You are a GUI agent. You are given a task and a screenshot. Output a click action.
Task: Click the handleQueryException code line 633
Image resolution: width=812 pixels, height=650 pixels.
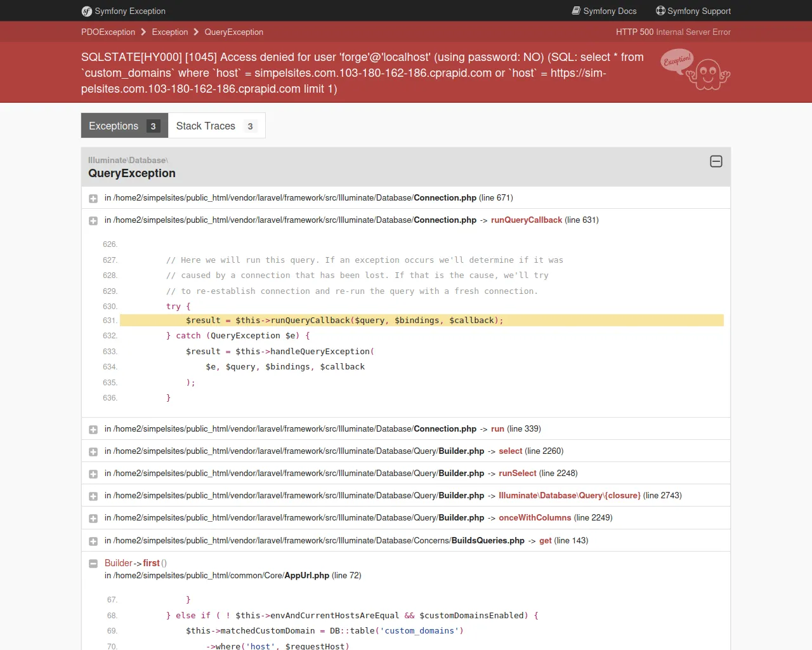[x=280, y=351]
